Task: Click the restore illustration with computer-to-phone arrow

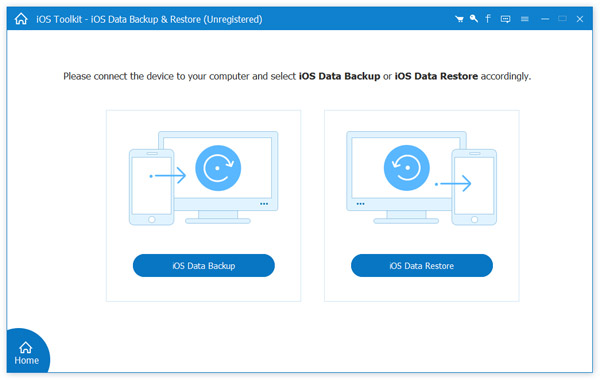Action: 422,178
